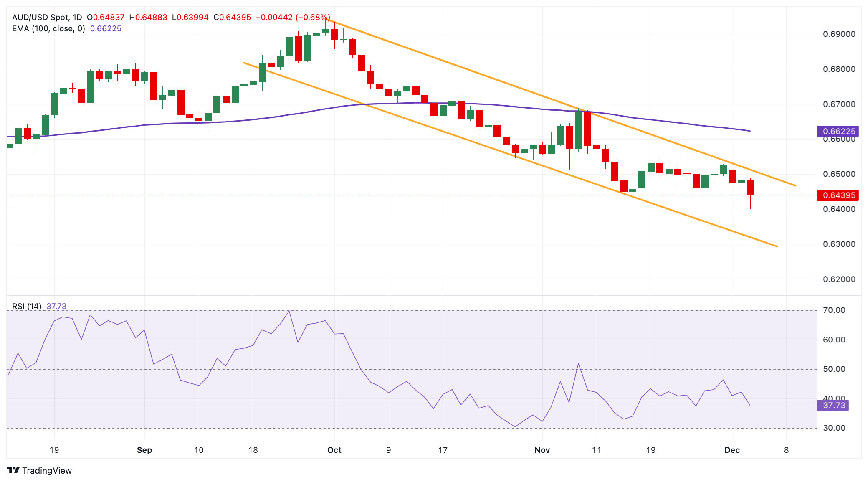Select the purple EMA line end near 0.66225
This screenshot has height=482, width=868.
(749, 131)
